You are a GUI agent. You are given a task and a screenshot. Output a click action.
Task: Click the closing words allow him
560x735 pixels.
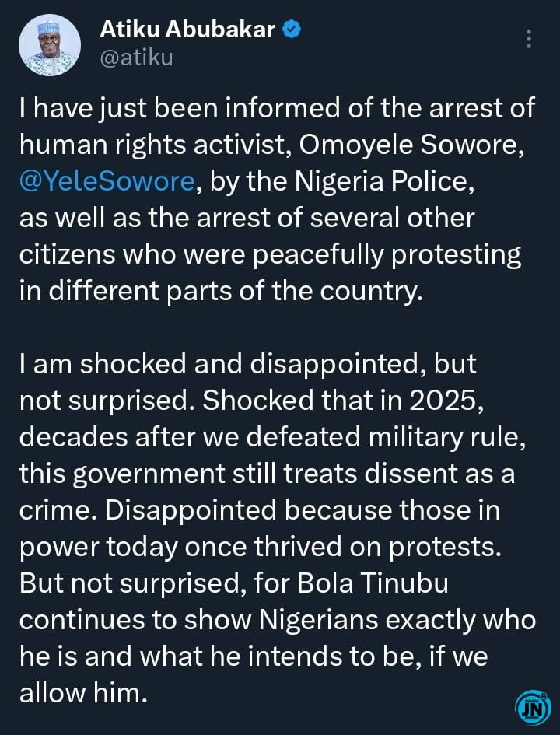click(x=83, y=692)
